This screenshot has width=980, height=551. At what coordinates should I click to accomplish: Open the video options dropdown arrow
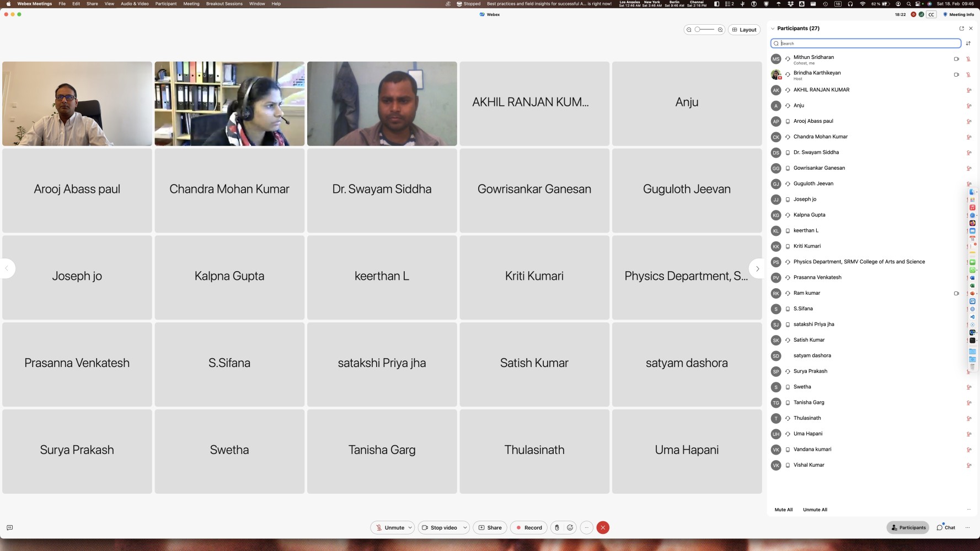tap(465, 528)
